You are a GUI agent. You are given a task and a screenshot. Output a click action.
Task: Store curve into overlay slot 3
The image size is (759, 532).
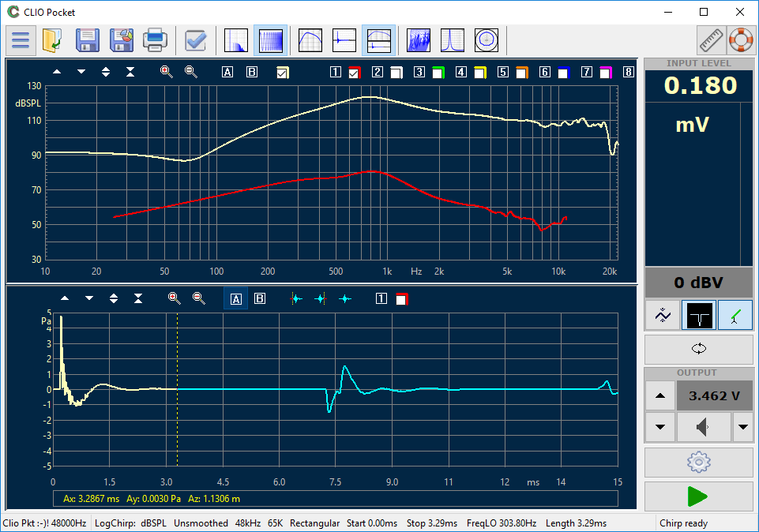419,72
